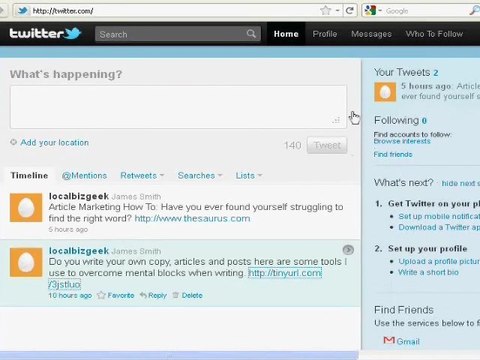Bookmark page with the star icon
Image resolution: width=480 pixels, height=360 pixels.
pyautogui.click(x=326, y=11)
